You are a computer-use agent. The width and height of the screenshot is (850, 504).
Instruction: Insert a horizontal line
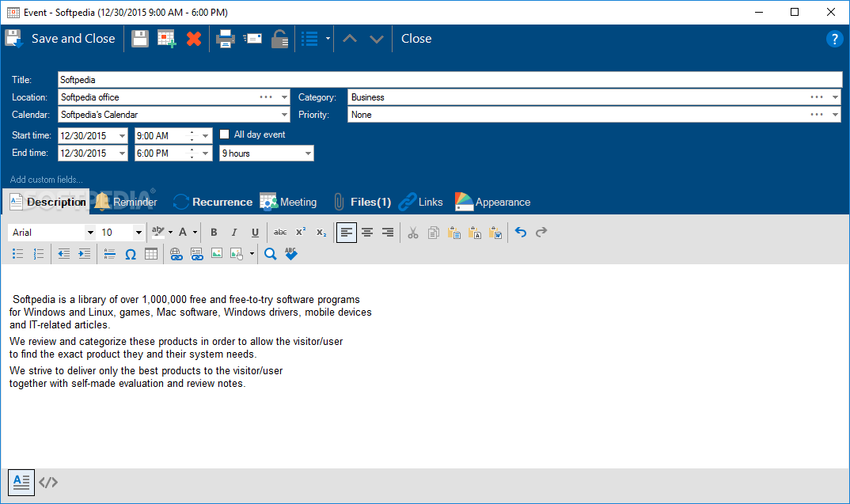(x=109, y=254)
